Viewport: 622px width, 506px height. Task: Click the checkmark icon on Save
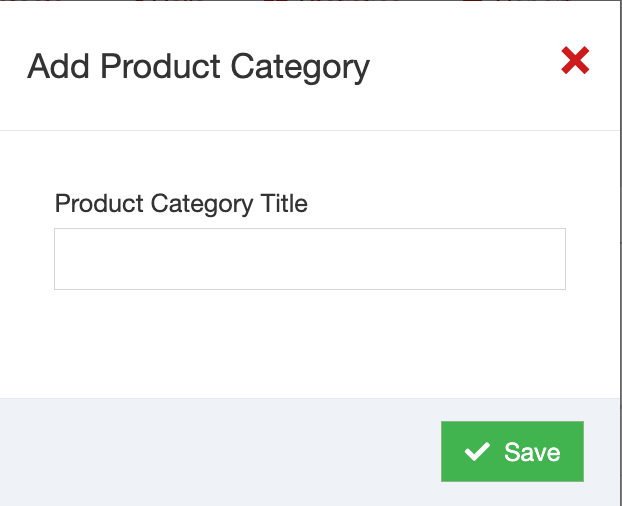(477, 452)
